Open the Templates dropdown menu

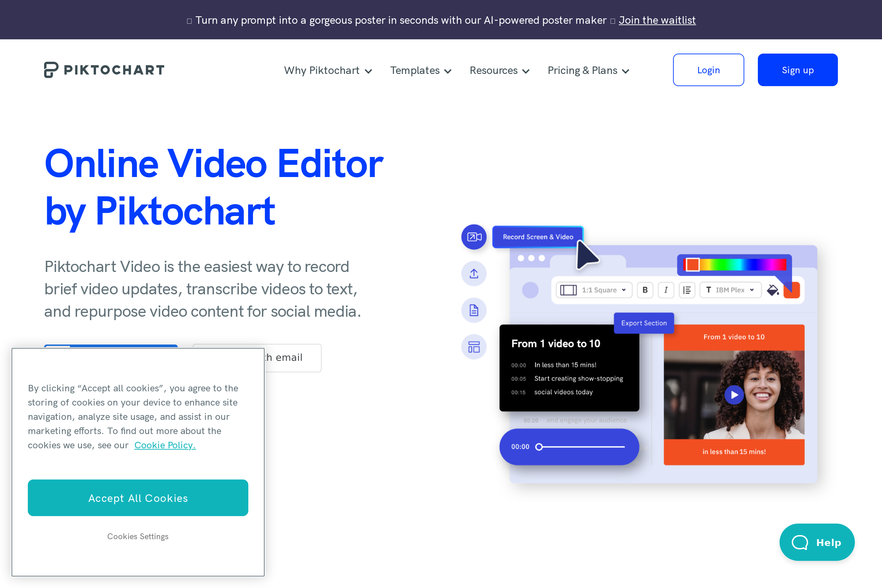pos(421,71)
